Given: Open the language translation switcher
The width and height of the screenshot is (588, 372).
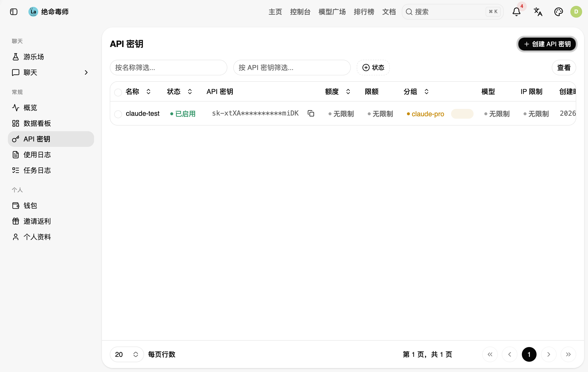Looking at the screenshot, I should (538, 12).
